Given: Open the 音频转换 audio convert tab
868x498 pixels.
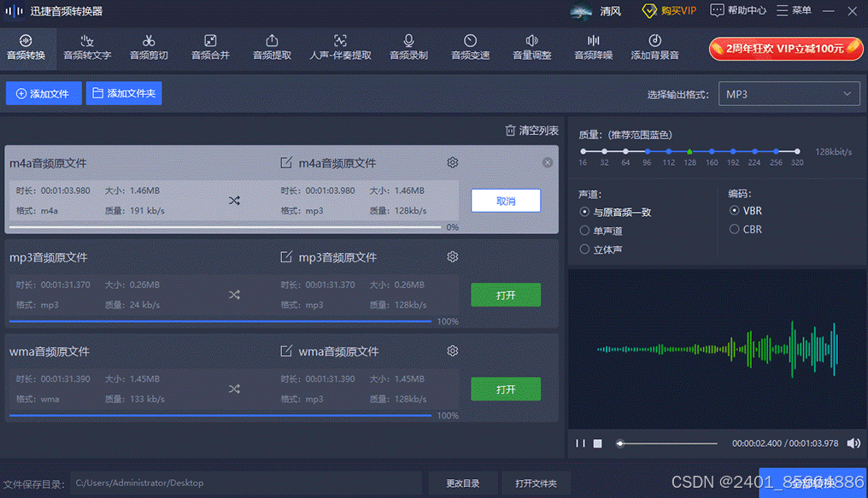Looking at the screenshot, I should click(x=26, y=48).
